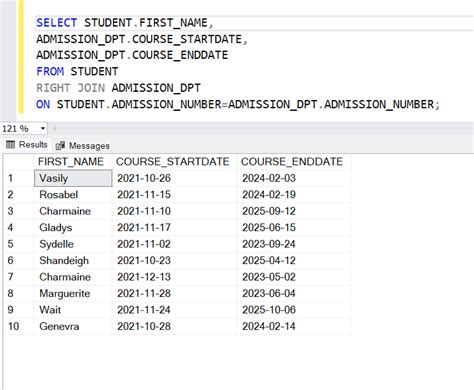Click the Messages tab icon
The height and width of the screenshot is (390, 474).
[60, 145]
